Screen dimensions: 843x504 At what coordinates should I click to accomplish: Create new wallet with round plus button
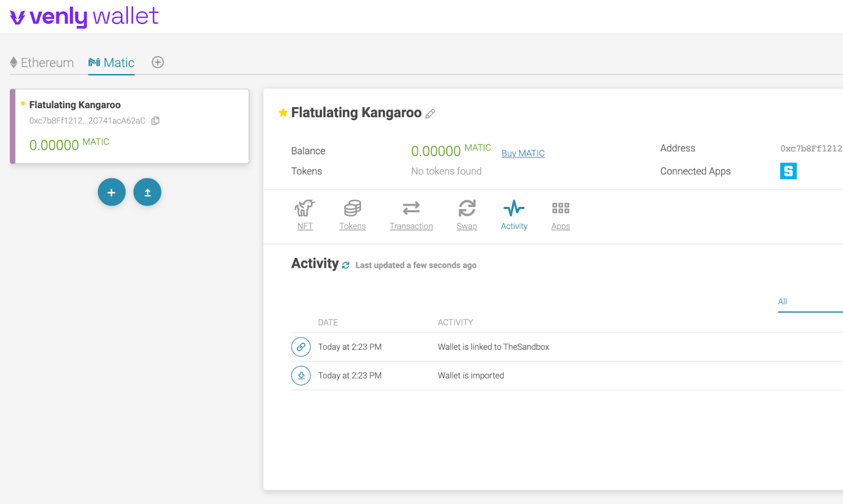pyautogui.click(x=112, y=192)
